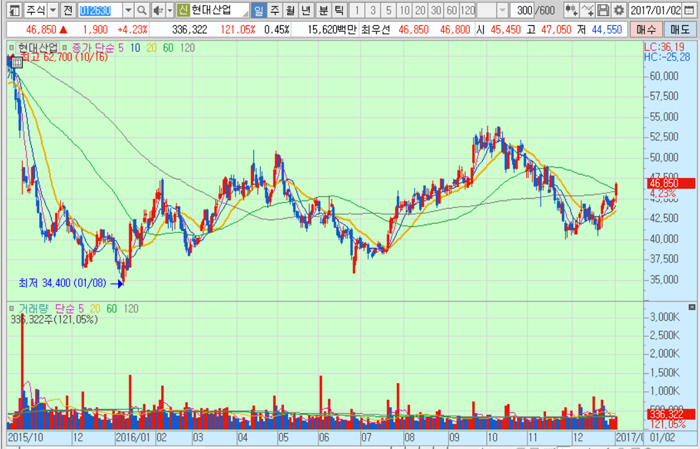Image resolution: width=700 pixels, height=449 pixels.
Task: Open the stock code history dropdown
Action: coord(127,10)
